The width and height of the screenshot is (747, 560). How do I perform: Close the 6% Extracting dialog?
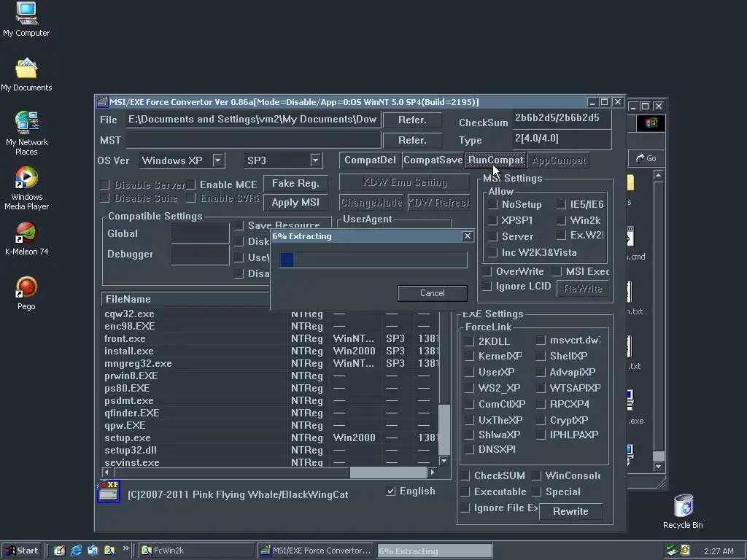(x=468, y=236)
